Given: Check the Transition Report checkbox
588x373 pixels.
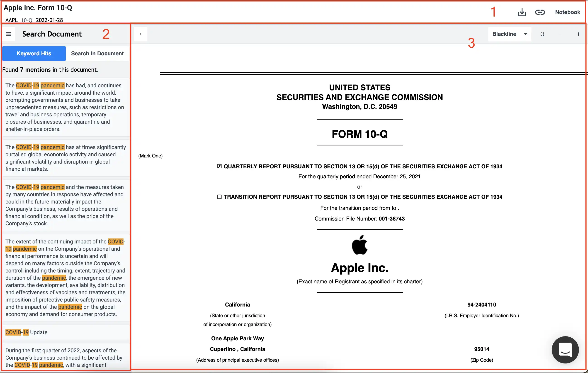Looking at the screenshot, I should pos(219,197).
